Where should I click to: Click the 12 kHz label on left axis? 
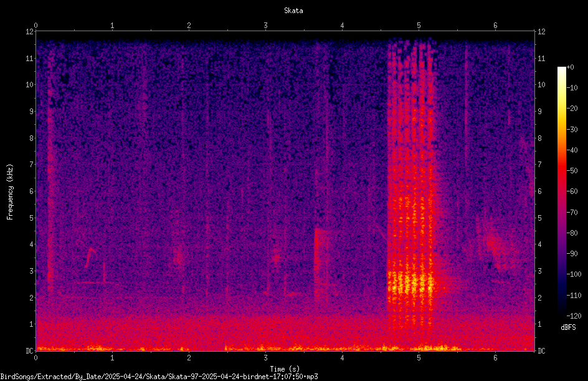30,32
